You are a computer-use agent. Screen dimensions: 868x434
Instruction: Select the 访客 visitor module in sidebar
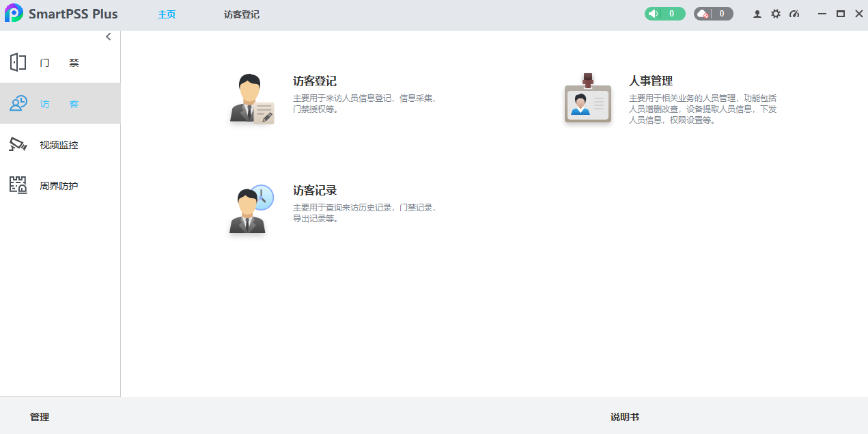point(60,103)
